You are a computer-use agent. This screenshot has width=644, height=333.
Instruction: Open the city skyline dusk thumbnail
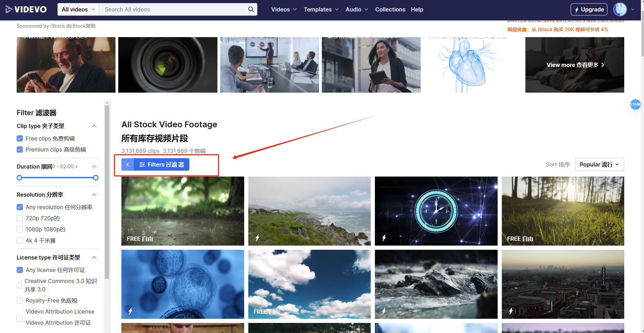(x=563, y=284)
